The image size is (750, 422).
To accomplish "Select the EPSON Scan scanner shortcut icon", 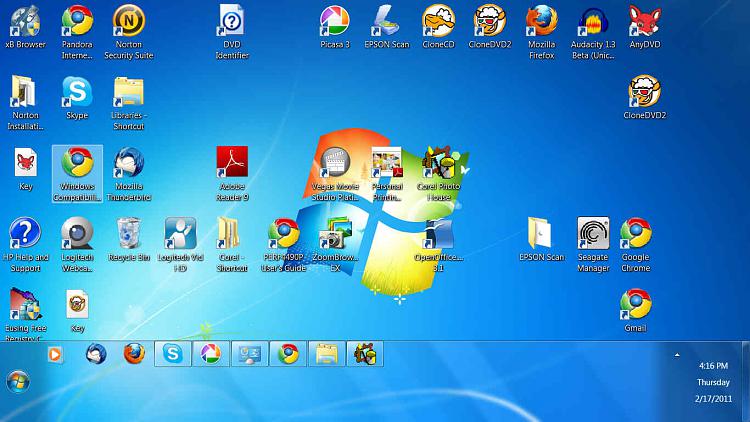I will tap(386, 21).
